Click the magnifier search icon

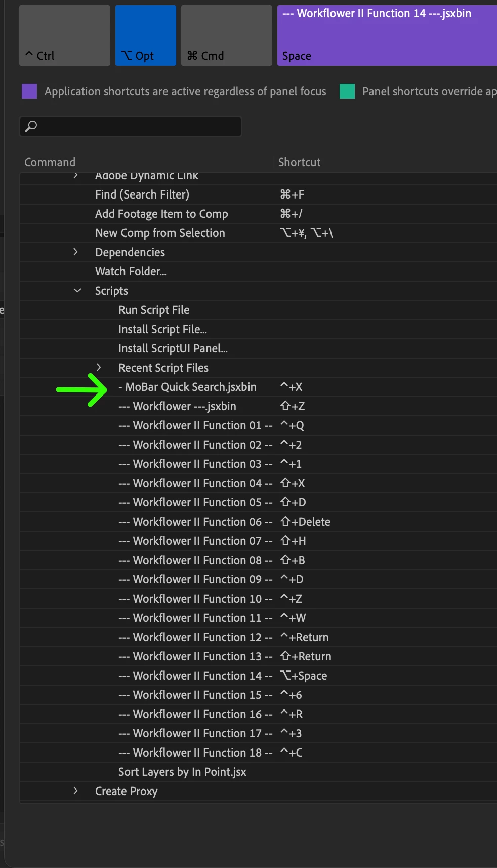tap(31, 126)
